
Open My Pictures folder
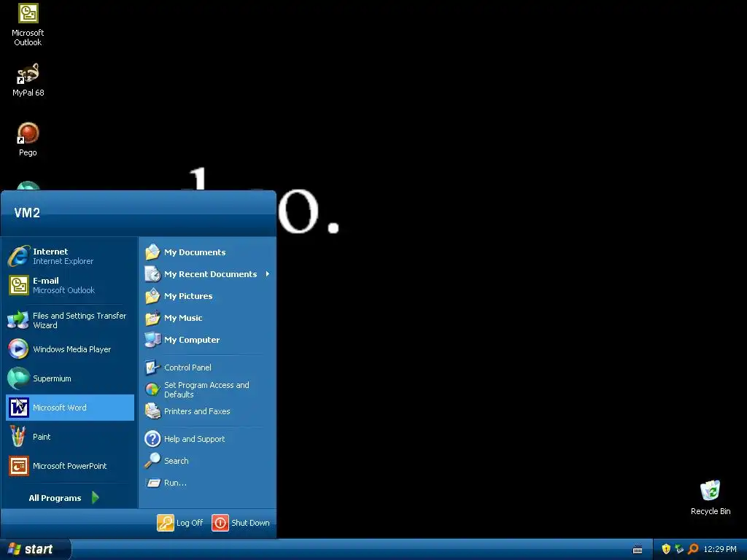207,296
